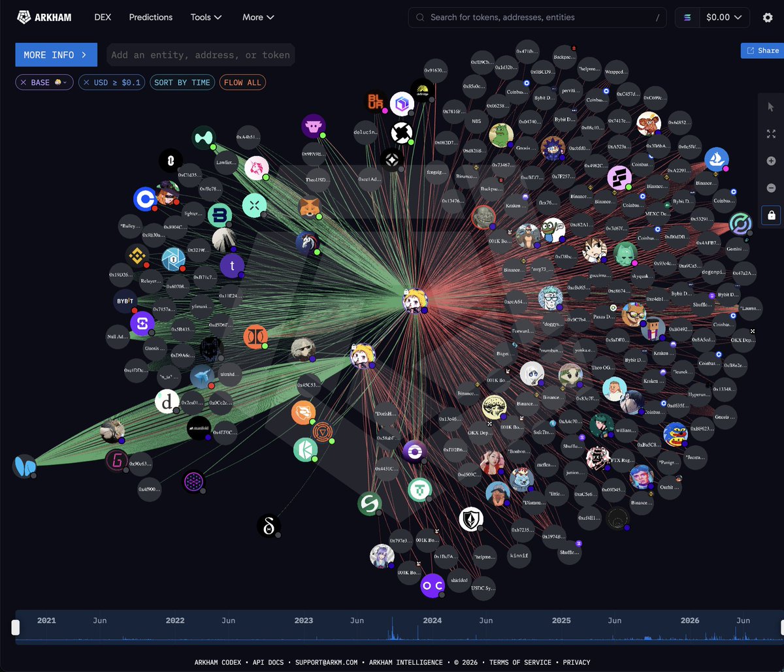Select the blue butterfly node
This screenshot has width=784, height=672.
click(24, 466)
